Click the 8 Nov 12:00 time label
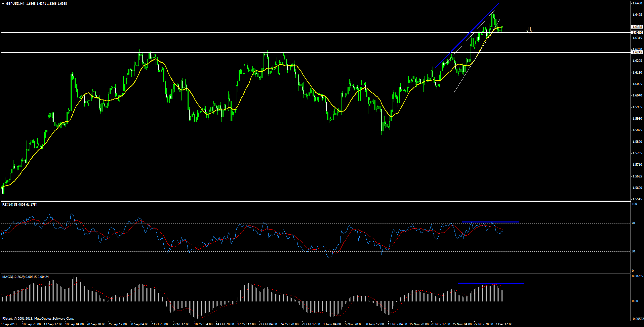Viewport: 644px width, 327px height. click(375, 324)
